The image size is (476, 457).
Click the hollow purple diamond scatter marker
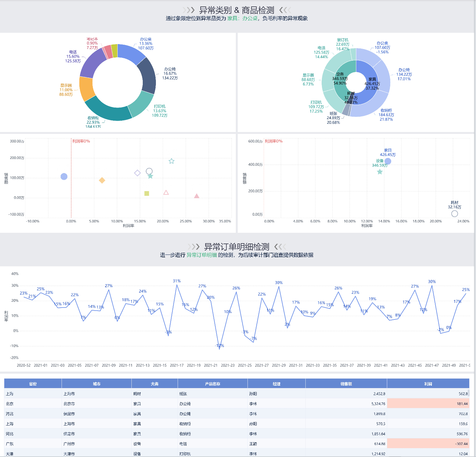click(138, 173)
